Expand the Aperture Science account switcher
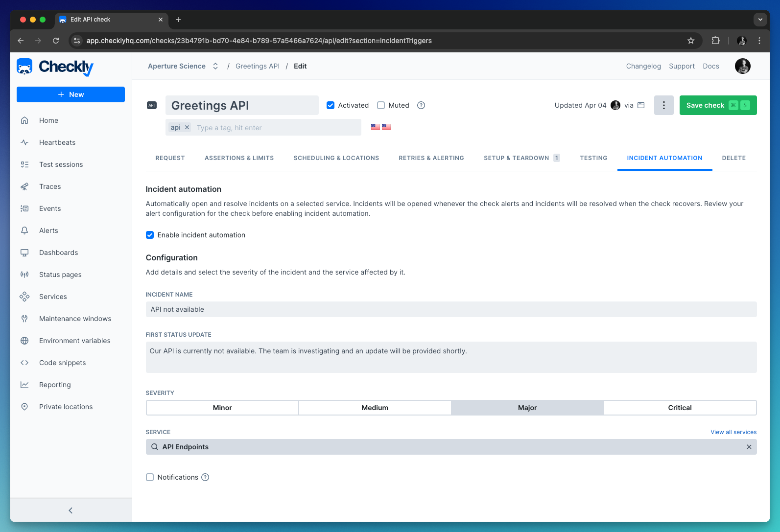The height and width of the screenshot is (532, 780). [x=215, y=66]
